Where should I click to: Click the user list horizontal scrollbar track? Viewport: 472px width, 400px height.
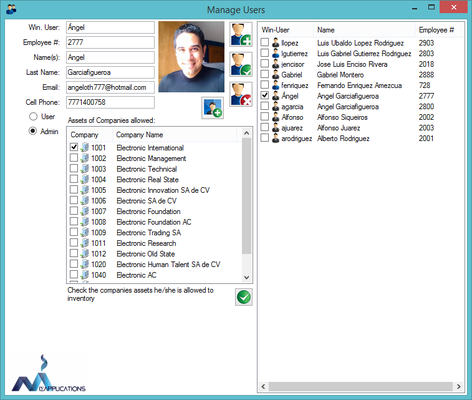(x=361, y=386)
